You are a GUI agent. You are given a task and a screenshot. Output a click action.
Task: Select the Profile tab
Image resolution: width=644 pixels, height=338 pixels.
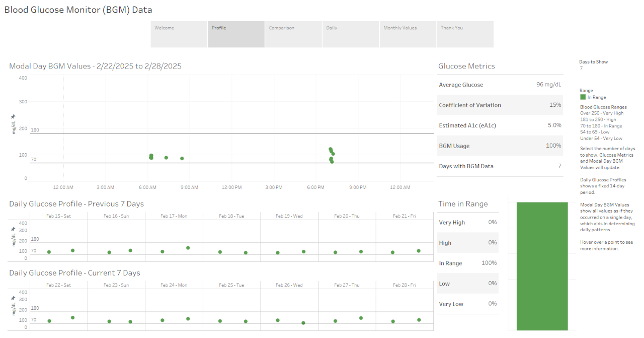(236, 34)
